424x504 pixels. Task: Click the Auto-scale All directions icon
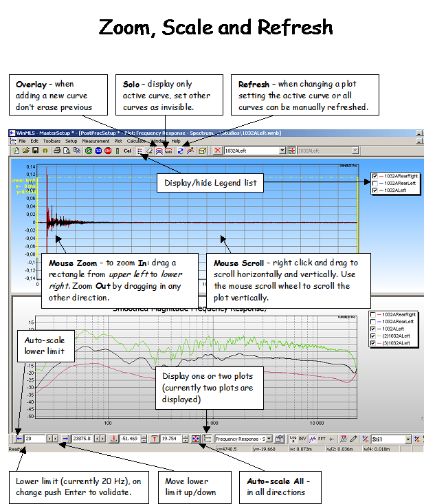[196, 439]
